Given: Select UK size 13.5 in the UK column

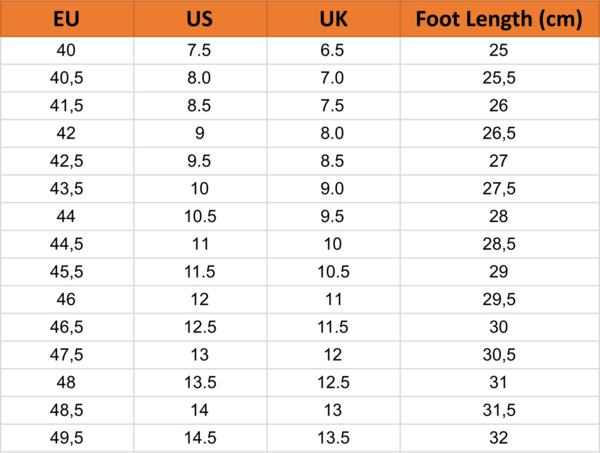Looking at the screenshot, I should pyautogui.click(x=333, y=438).
